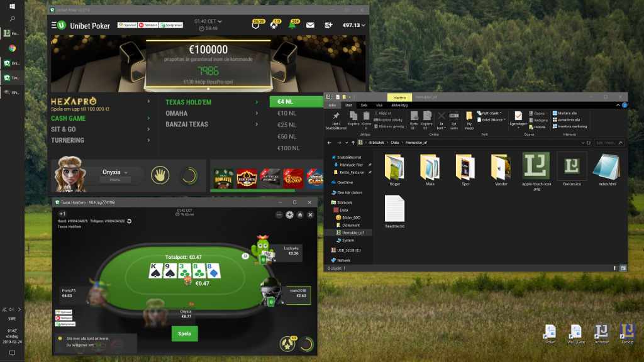Open the missions shield icon showing 26/30

click(x=257, y=25)
